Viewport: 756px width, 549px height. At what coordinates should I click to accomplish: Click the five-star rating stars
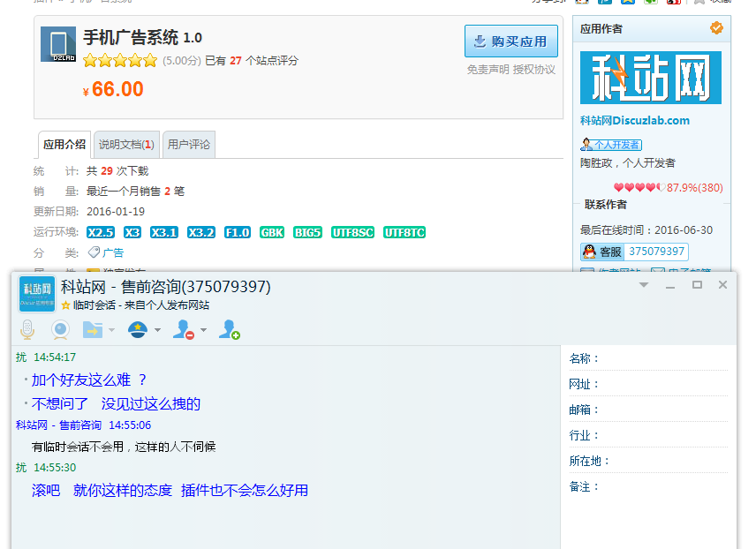coord(120,61)
